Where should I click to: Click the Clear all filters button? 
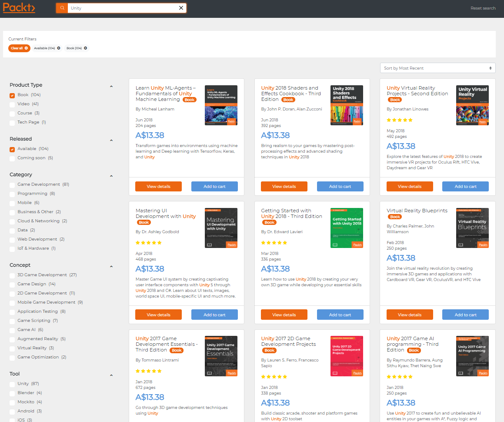[19, 48]
